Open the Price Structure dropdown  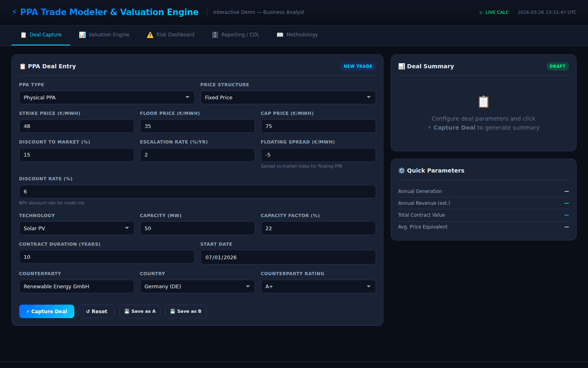(288, 97)
